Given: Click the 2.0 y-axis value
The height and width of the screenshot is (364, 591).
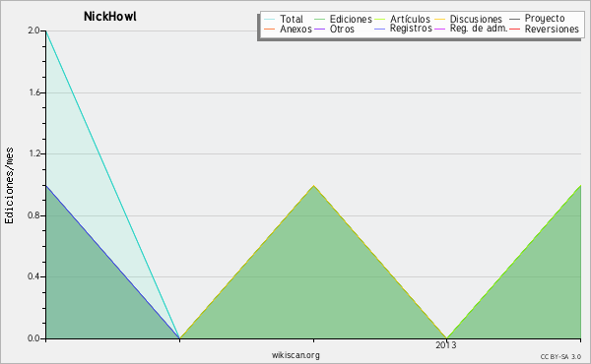Looking at the screenshot, I should click(33, 30).
